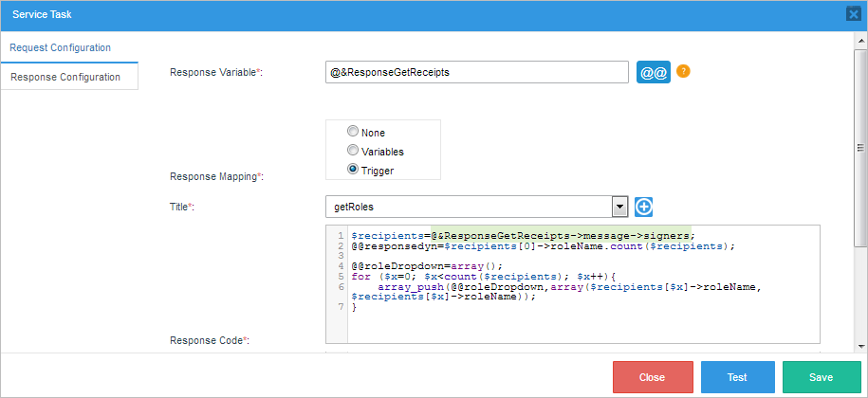Click inside the Response Variable text field
The height and width of the screenshot is (398, 868).
476,72
